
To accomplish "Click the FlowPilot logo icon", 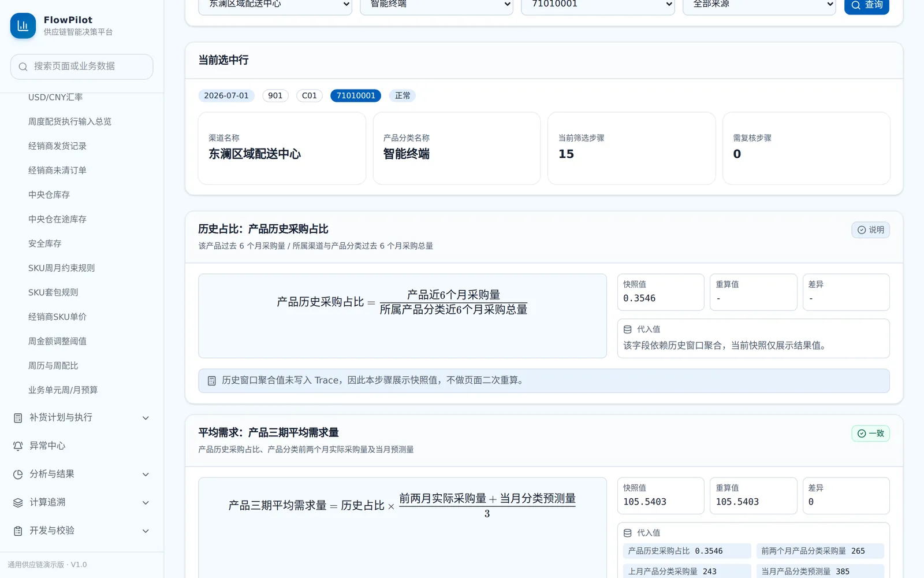I will [x=23, y=25].
